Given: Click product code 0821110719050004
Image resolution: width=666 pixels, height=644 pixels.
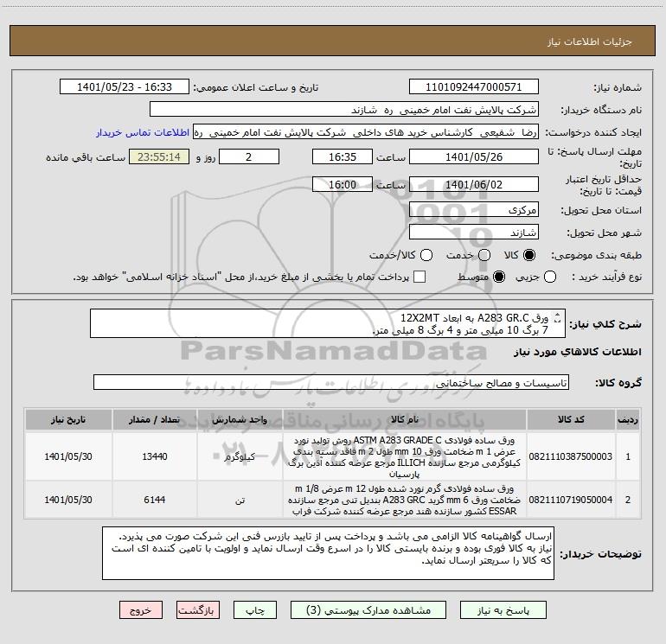Looking at the screenshot, I should [571, 500].
